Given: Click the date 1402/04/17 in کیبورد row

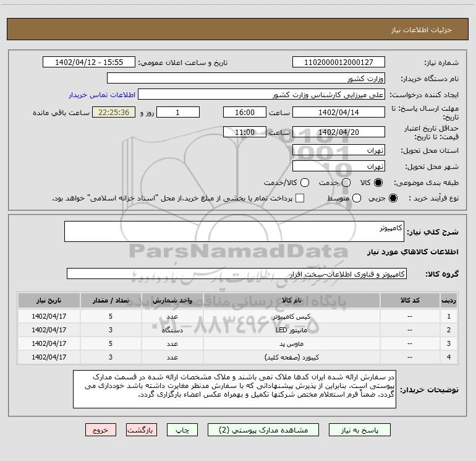Looking at the screenshot, I should coord(49,357).
